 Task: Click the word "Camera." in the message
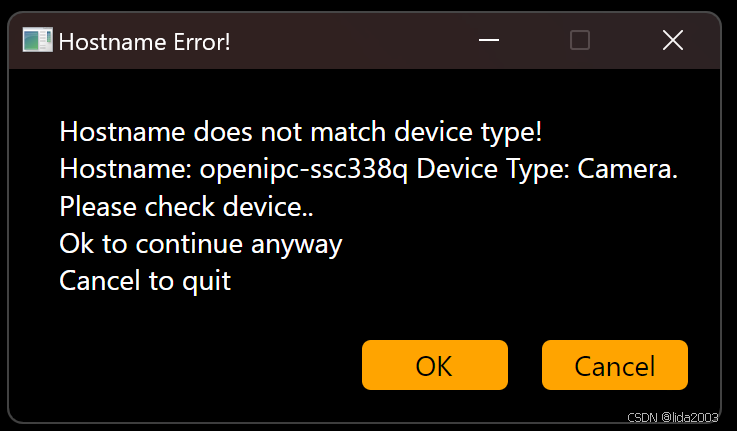(x=627, y=169)
